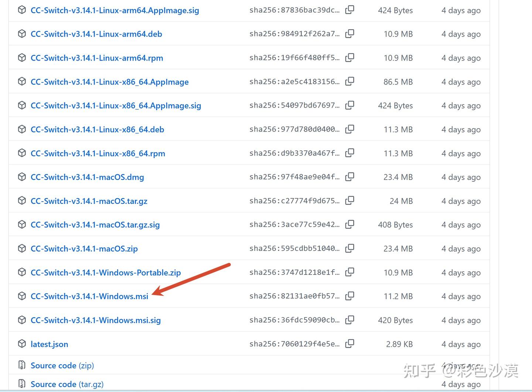This screenshot has height=392, width=532.
Task: Open the latest.json asset
Action: pyautogui.click(x=50, y=344)
